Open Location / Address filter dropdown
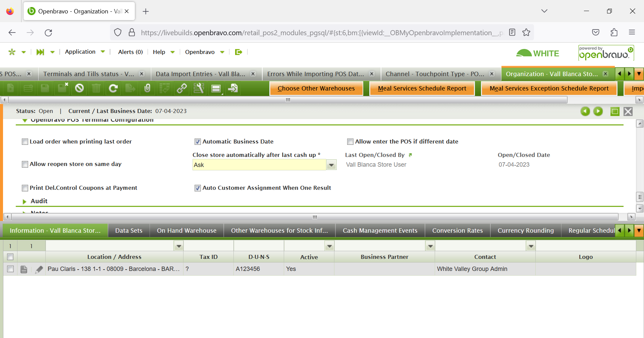644x338 pixels. [179, 246]
